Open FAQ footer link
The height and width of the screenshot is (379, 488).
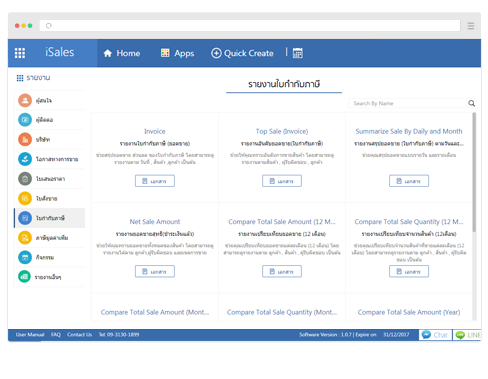(x=56, y=335)
